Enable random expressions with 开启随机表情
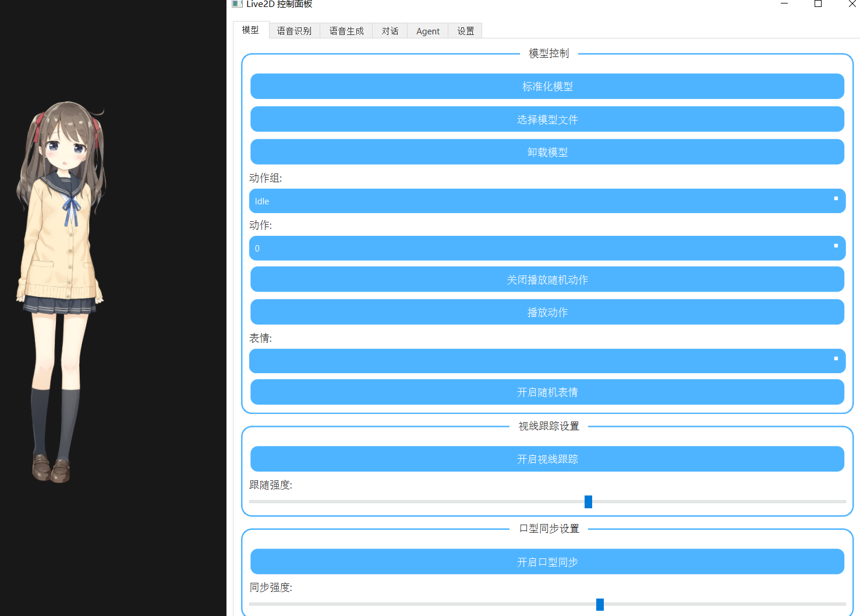Image resolution: width=860 pixels, height=616 pixels. point(547,392)
